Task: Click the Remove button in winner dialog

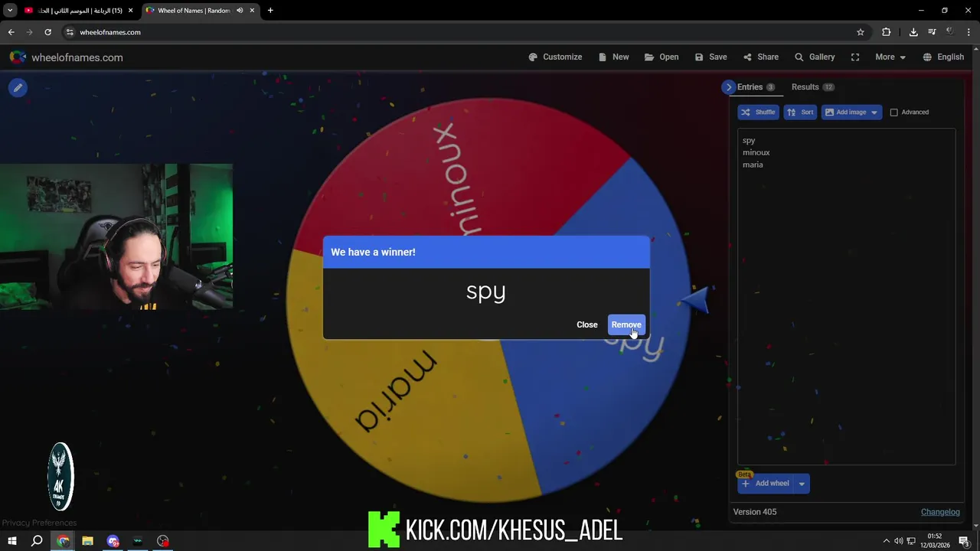Action: 626,324
